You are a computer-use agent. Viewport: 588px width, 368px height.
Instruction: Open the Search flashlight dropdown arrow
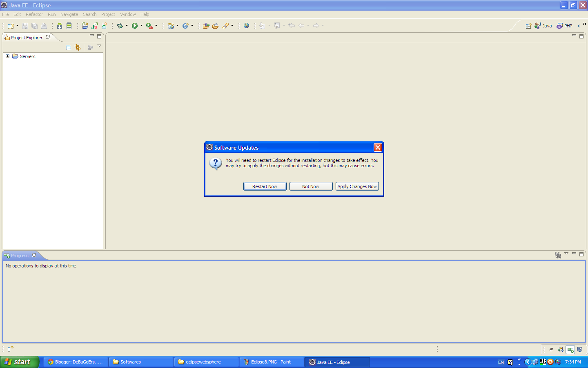click(232, 26)
